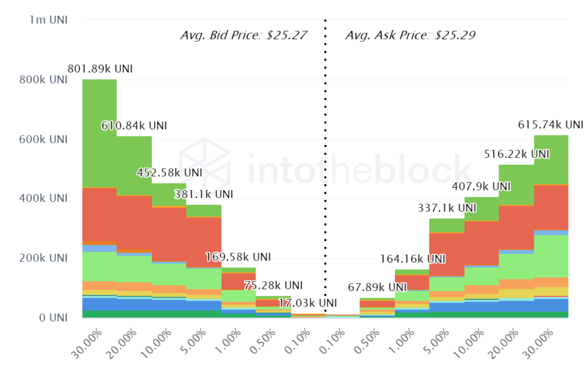
Task: Select the 67.89k UNI ask label
Action: click(377, 288)
